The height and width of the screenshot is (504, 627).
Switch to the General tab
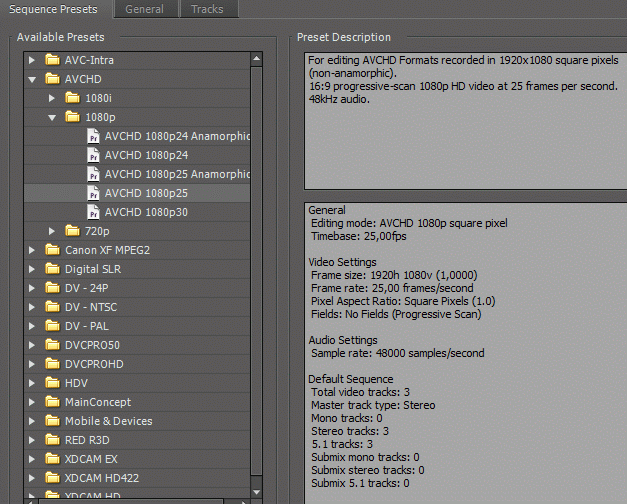(144, 9)
